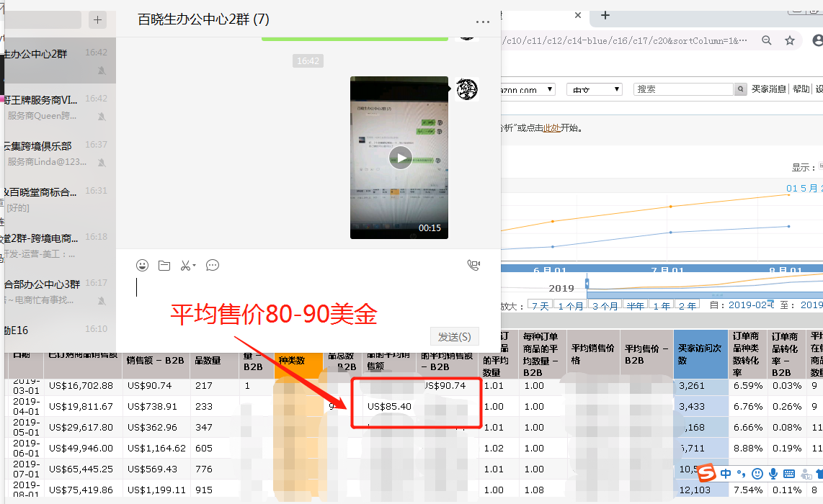Click the zoom magnifier in address bar
Viewport: 823px width, 504px height.
(767, 40)
